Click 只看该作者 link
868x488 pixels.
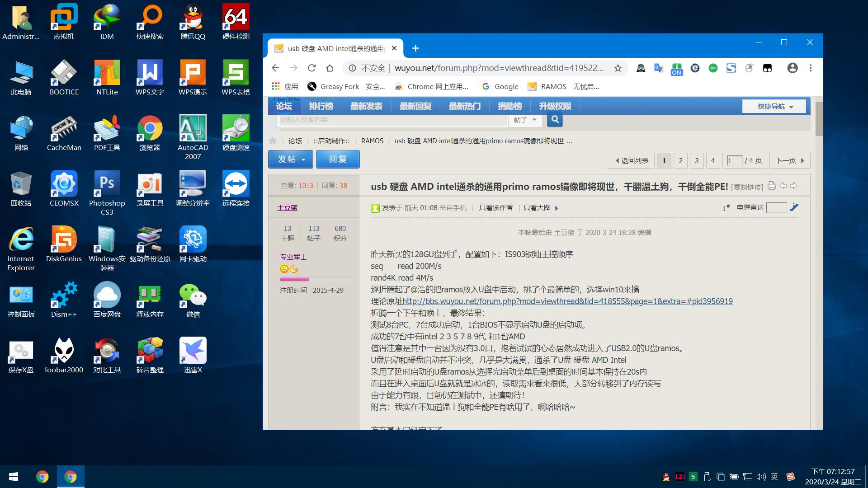coord(495,207)
